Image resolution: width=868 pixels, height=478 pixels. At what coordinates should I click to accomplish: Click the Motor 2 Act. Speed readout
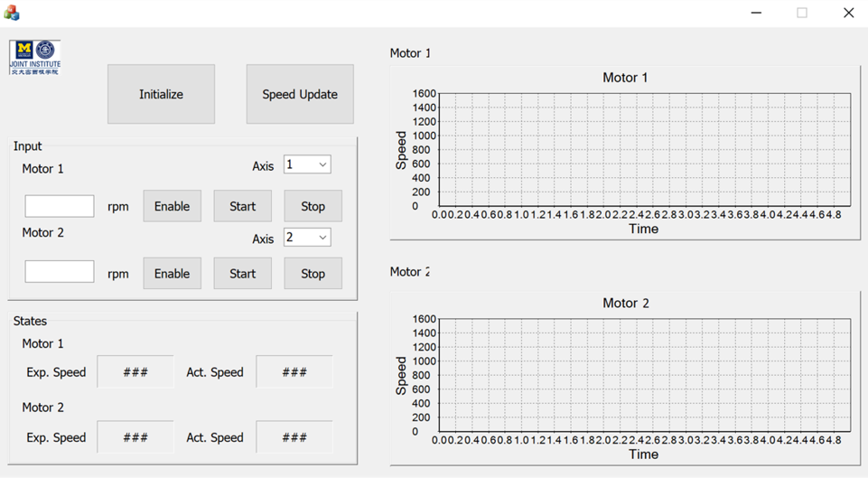point(294,437)
